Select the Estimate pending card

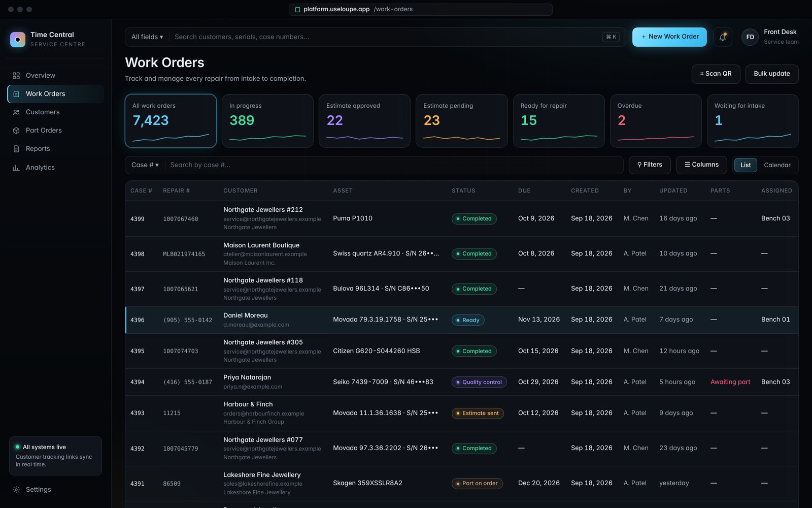pos(461,121)
